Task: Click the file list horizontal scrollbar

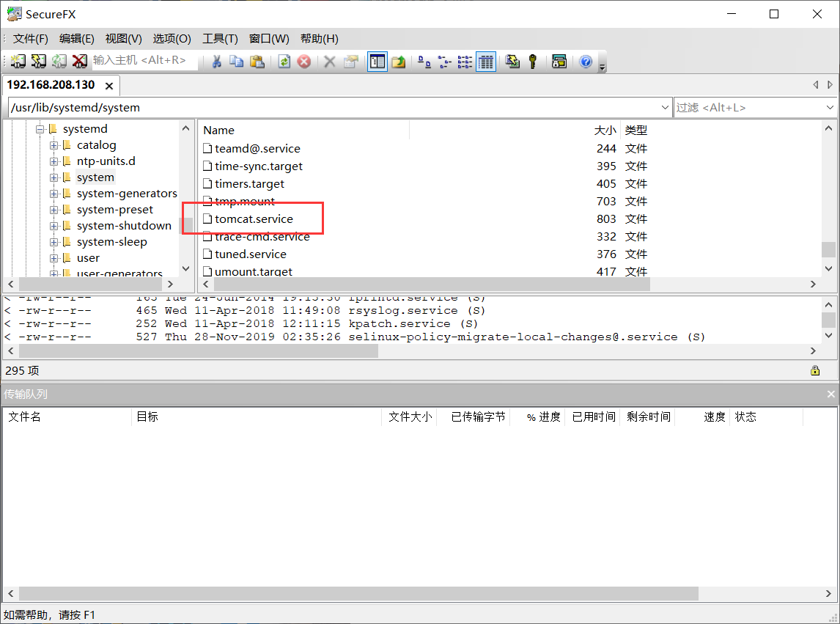Action: [x=431, y=284]
